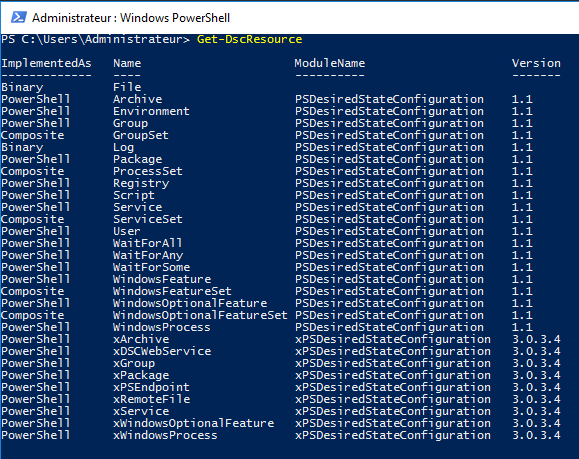
Task: Select the resource name WindowsOptionalFeatureSet
Action: point(200,315)
